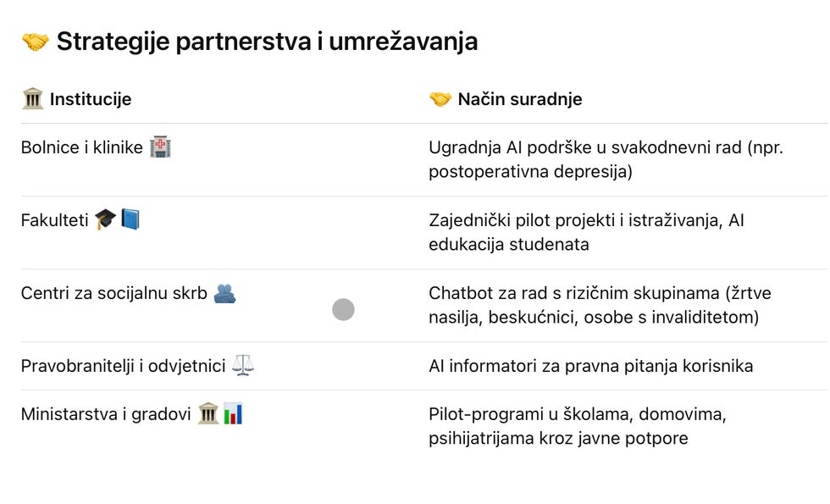
Task: Click the Bolnice i klinike cell text
Action: [x=82, y=147]
